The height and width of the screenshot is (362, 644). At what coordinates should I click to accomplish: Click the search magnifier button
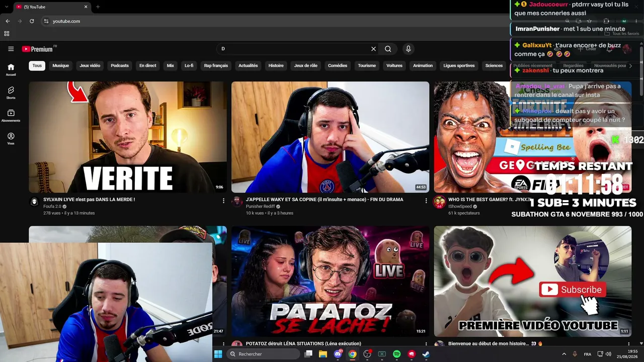[388, 49]
